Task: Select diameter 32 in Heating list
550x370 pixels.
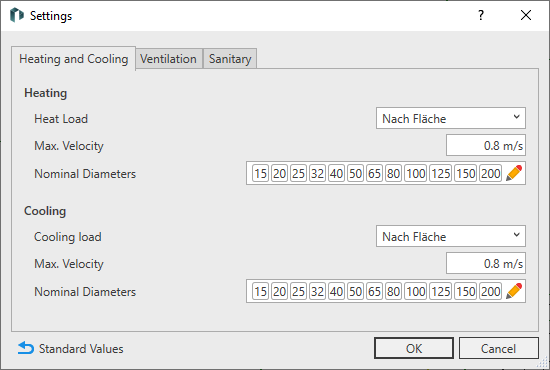Action: [x=317, y=173]
